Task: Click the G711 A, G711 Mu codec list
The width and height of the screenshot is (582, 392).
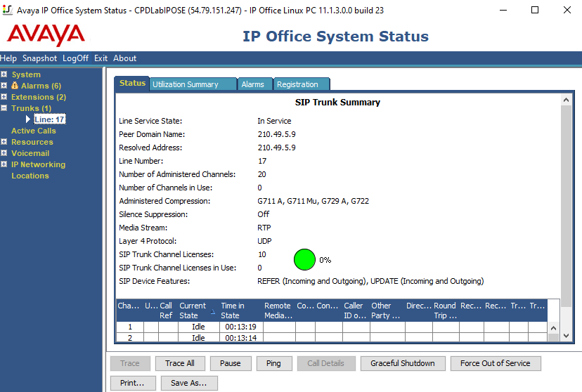Action: click(313, 201)
